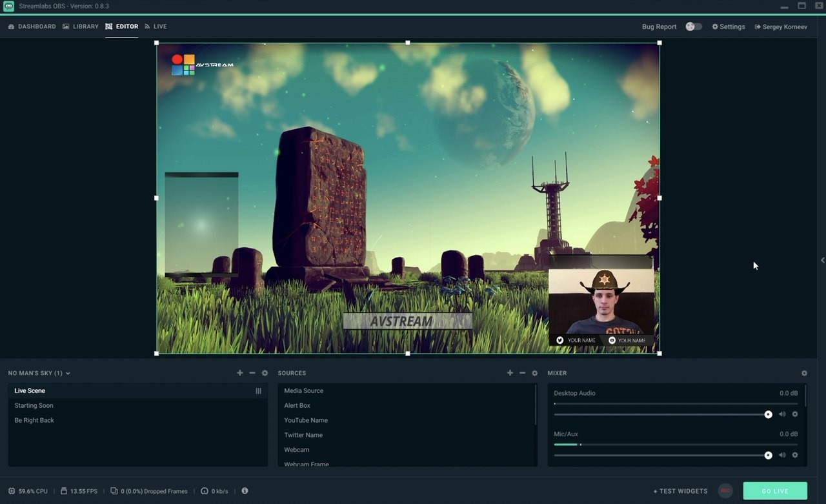The width and height of the screenshot is (826, 504).
Task: Click the CPU usage indicator
Action: 28,491
